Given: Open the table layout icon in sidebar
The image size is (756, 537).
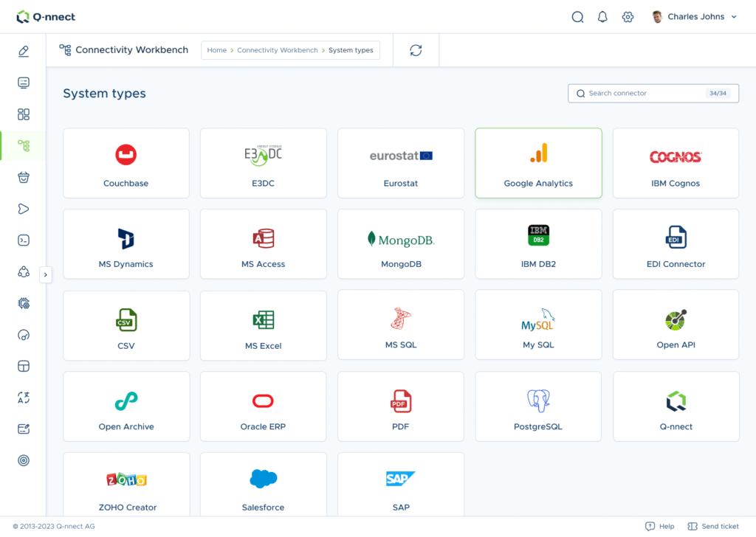Looking at the screenshot, I should click(x=23, y=367).
